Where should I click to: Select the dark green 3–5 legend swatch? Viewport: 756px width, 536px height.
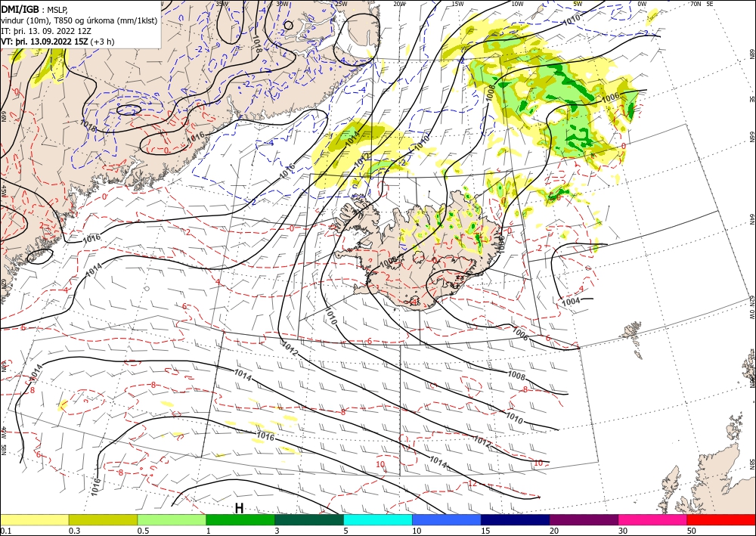coord(309,519)
